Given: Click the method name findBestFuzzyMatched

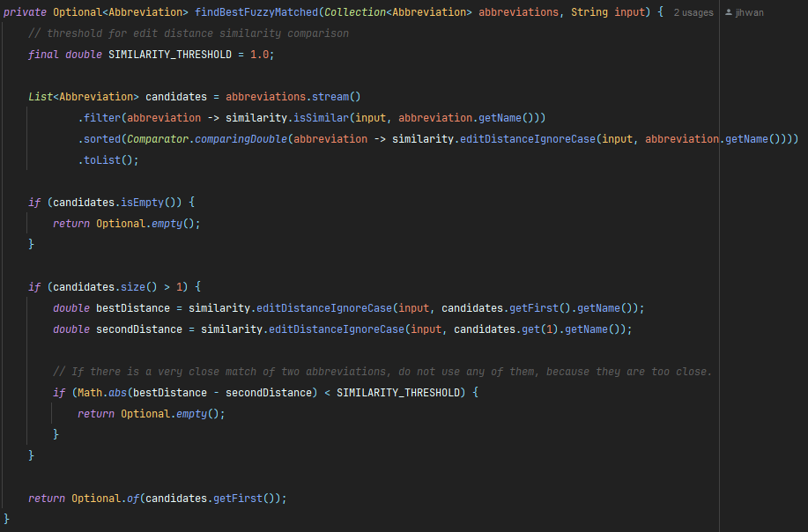Looking at the screenshot, I should [256, 11].
